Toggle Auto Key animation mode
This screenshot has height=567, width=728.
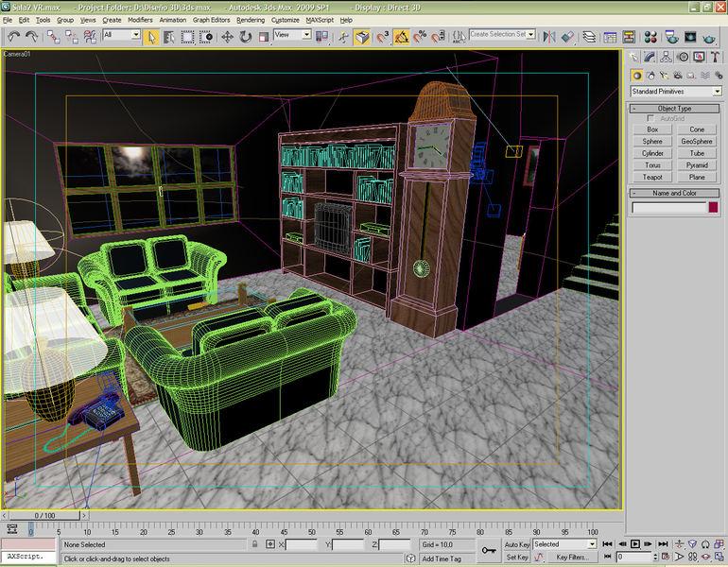click(517, 544)
